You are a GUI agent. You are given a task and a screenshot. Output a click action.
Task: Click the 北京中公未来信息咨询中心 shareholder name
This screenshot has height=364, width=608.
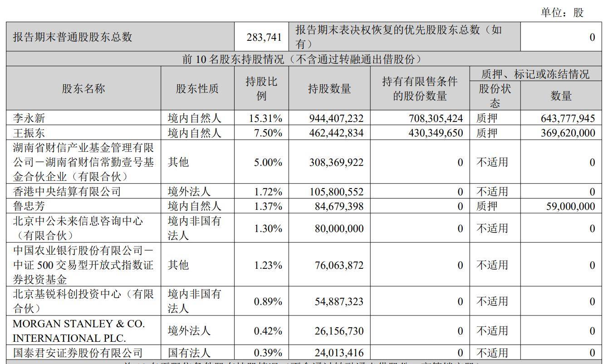(x=78, y=228)
